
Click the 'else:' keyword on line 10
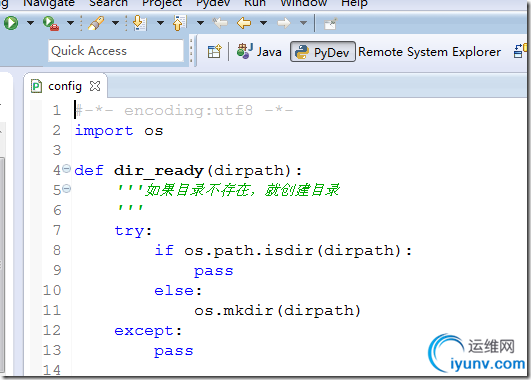tap(178, 291)
